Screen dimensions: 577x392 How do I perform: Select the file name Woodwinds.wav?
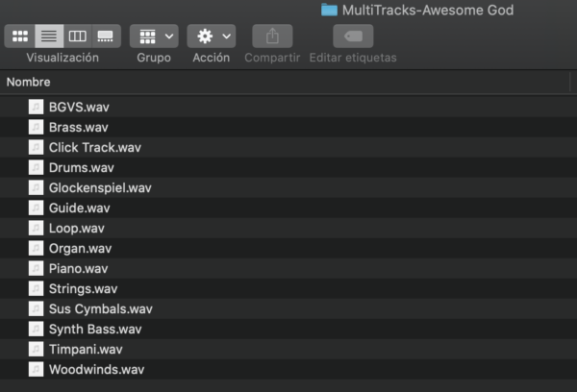tap(97, 370)
